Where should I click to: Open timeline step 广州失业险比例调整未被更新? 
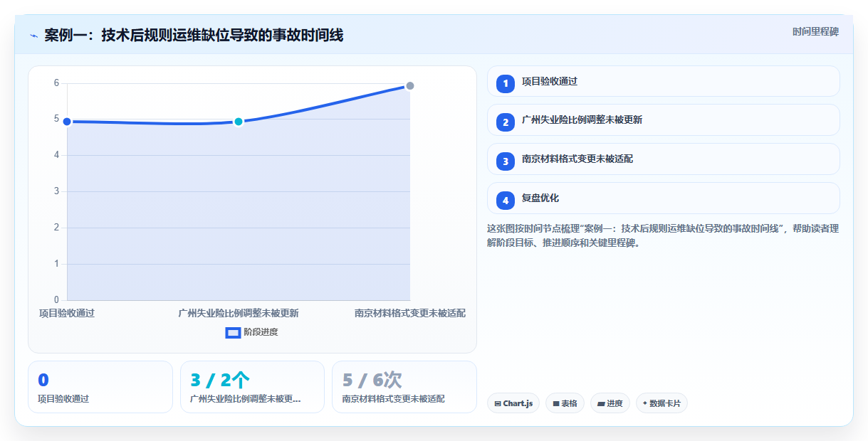pos(664,120)
